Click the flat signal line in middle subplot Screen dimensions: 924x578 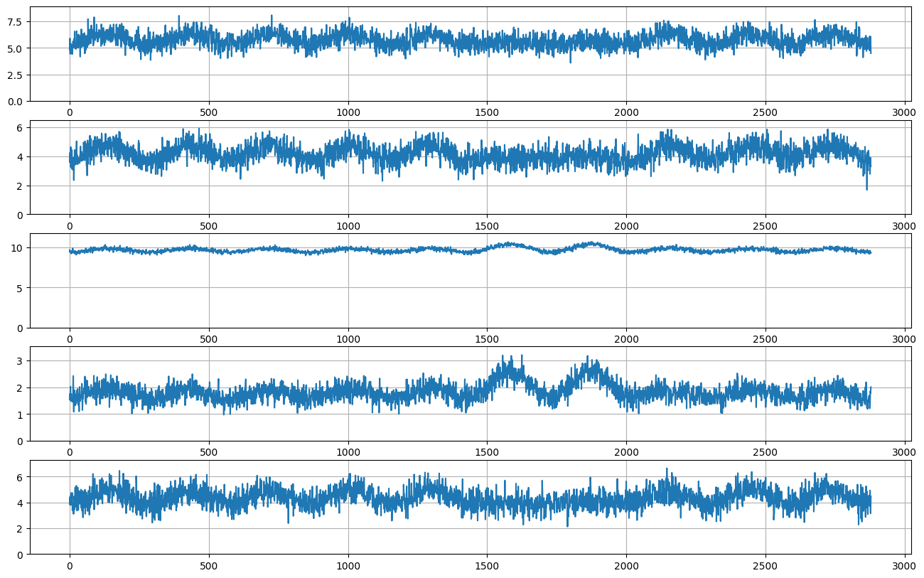(426, 250)
